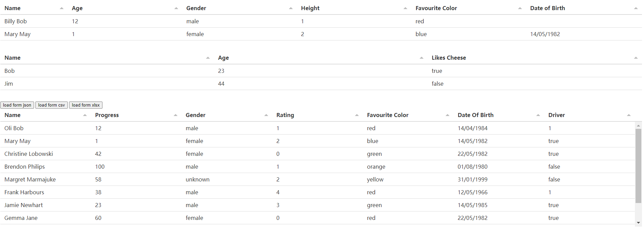Screen dimensions: 644x229
Task: Sort first table by Age arrow
Action: click(x=176, y=8)
